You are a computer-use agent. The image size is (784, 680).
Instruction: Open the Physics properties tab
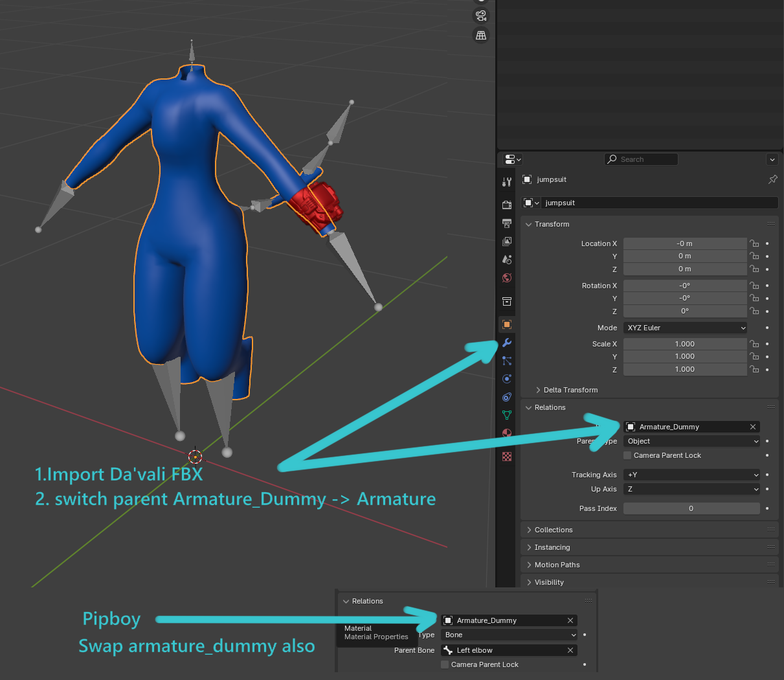[507, 379]
